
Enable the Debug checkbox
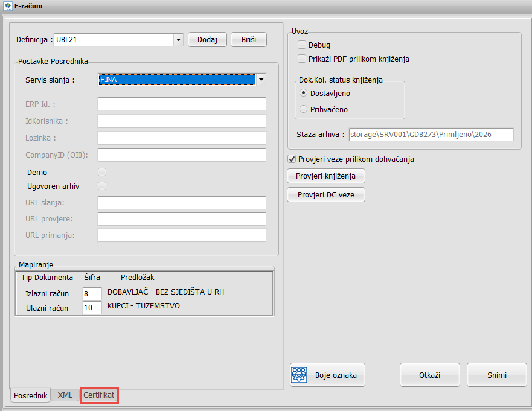301,45
